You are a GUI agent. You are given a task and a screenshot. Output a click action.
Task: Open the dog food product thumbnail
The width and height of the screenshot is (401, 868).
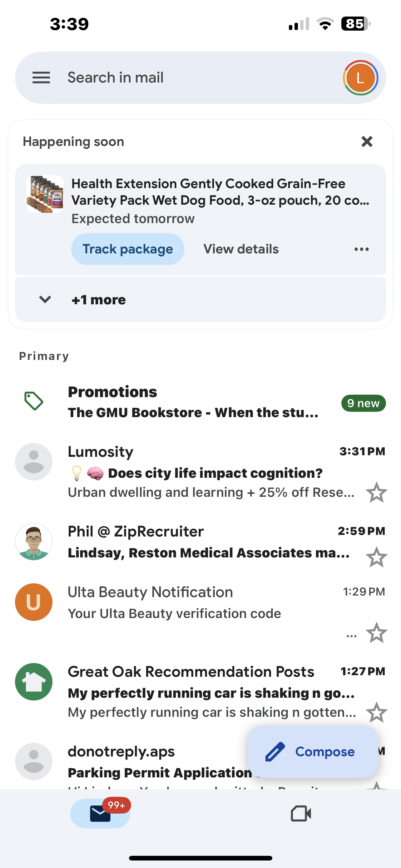[45, 194]
